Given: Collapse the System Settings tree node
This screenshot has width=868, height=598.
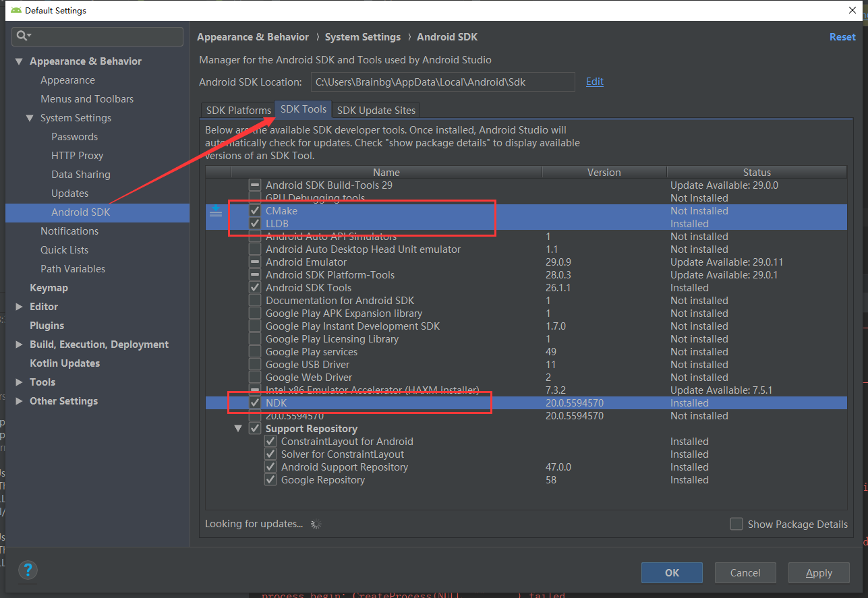Looking at the screenshot, I should pos(30,118).
